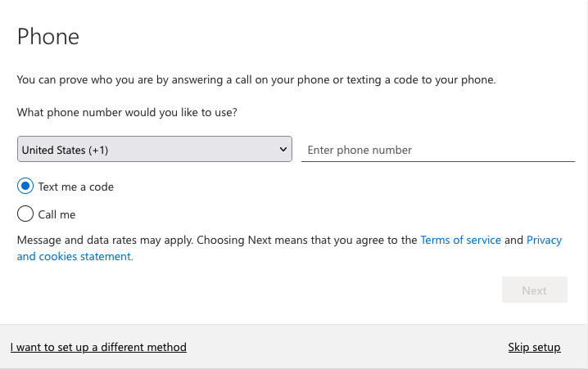Click the underline beneath the phone number field
588x369 pixels.
click(x=437, y=161)
